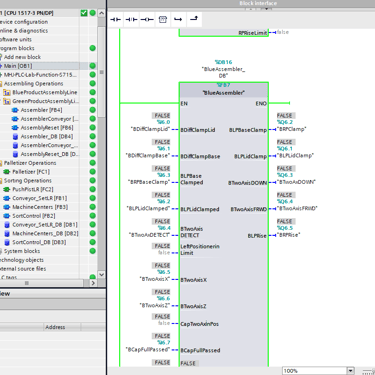375x375 pixels.
Task: Click the AssemblyReset [FB6] block icon
Action: [x=15, y=128]
